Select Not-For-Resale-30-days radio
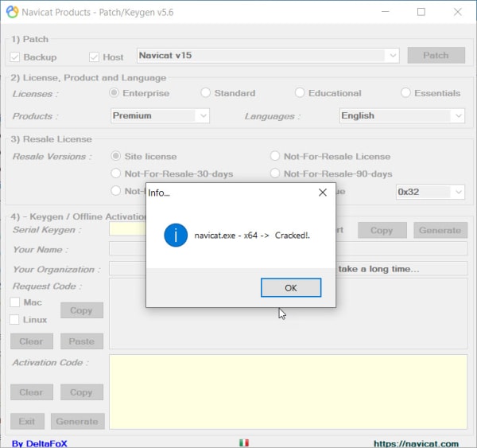The height and width of the screenshot is (448, 477). point(115,173)
